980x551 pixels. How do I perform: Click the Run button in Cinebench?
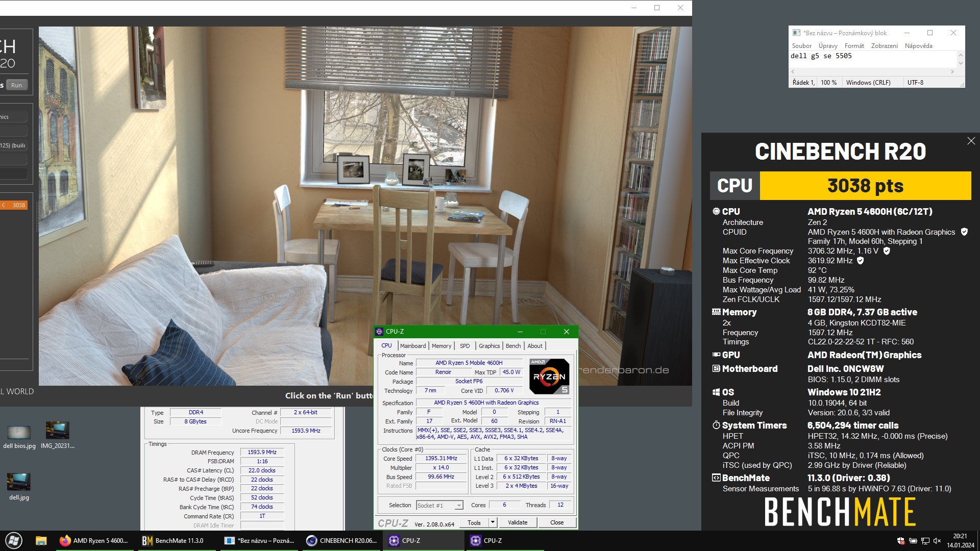point(16,85)
